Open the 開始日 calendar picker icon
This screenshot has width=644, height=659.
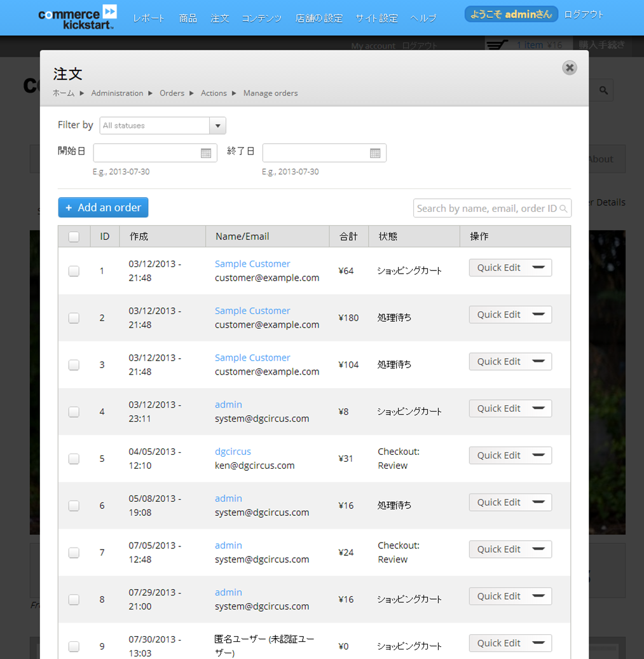206,153
